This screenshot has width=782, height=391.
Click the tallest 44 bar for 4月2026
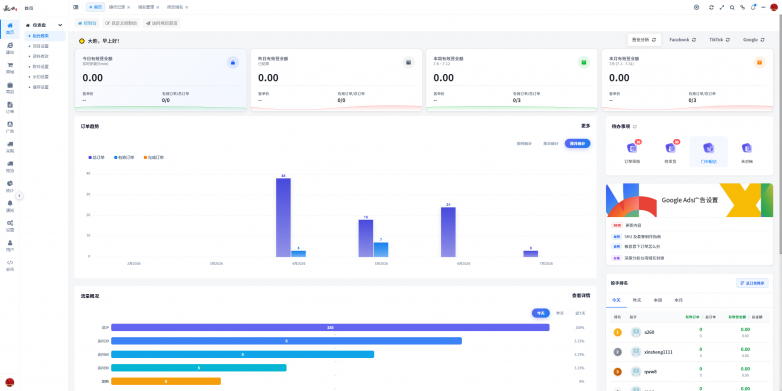tap(283, 217)
